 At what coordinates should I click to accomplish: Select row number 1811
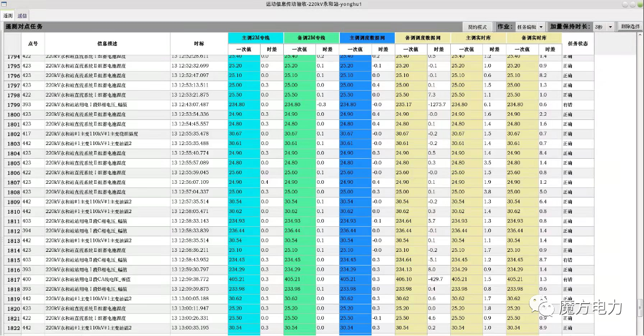[x=13, y=221]
